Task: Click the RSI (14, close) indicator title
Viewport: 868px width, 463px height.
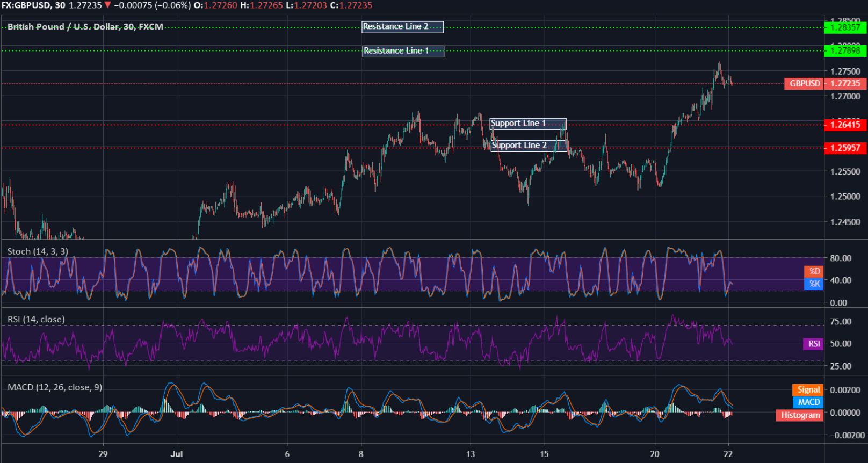Action: (36, 320)
